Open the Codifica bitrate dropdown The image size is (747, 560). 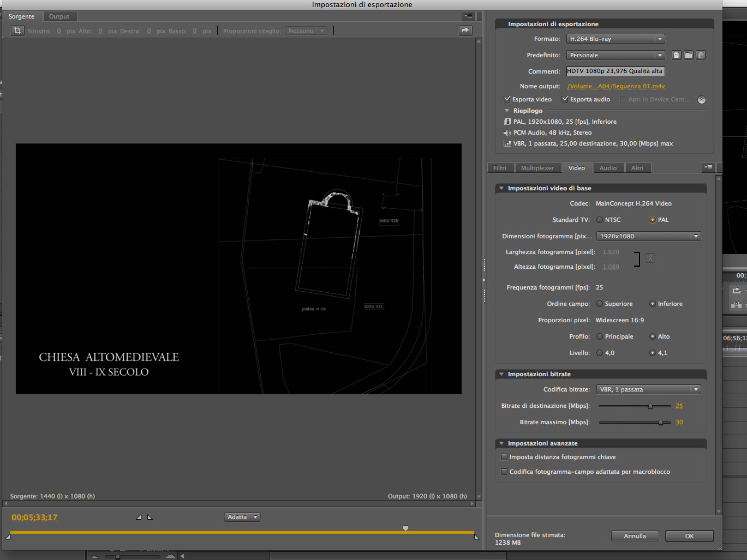[649, 389]
